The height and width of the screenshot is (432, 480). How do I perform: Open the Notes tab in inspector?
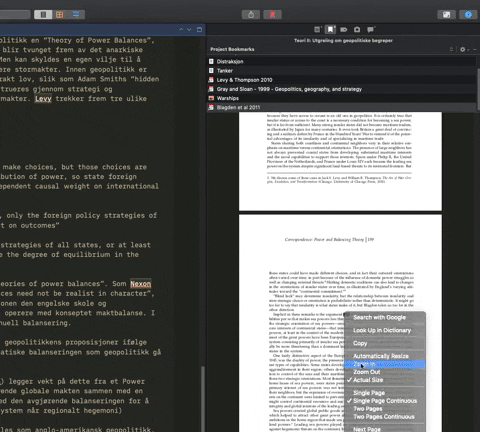[317, 30]
